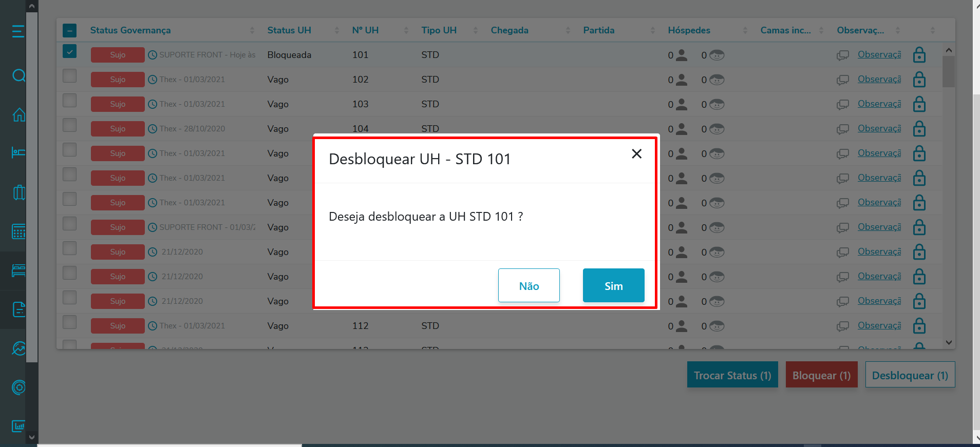Toggle the select-all header checkbox
Screen dimensions: 980x447
pyautogui.click(x=70, y=30)
